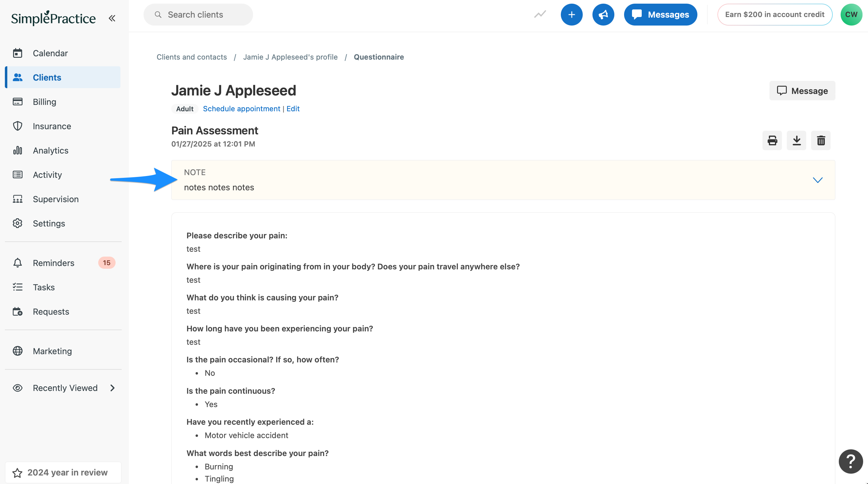The height and width of the screenshot is (484, 868).
Task: Expand the Recently Viewed chevron
Action: [113, 388]
